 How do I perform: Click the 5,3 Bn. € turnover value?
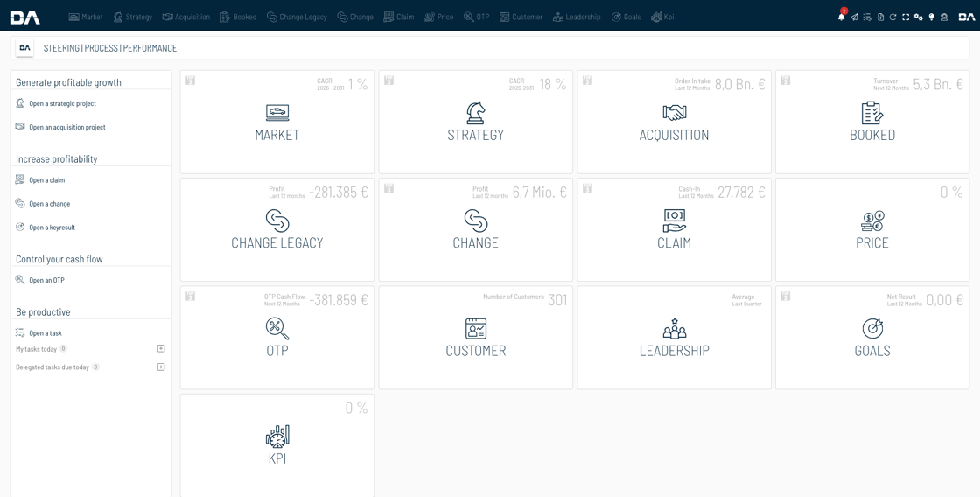click(938, 84)
